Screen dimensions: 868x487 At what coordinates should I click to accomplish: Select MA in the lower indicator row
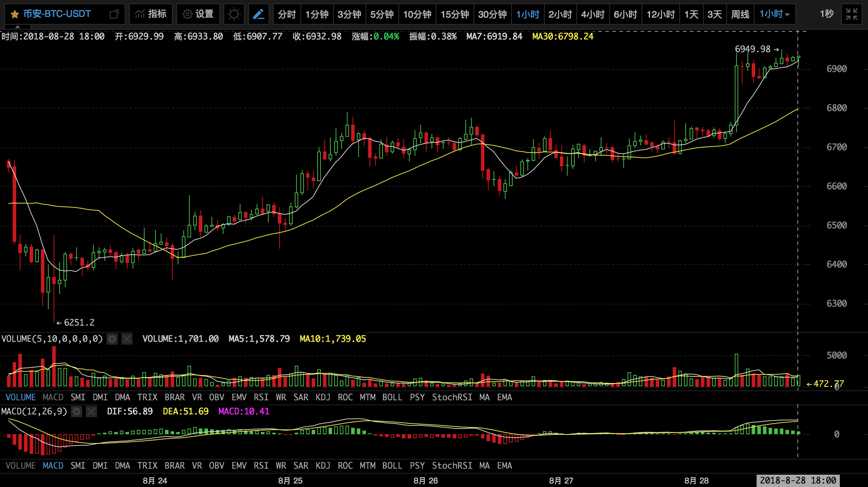point(484,466)
